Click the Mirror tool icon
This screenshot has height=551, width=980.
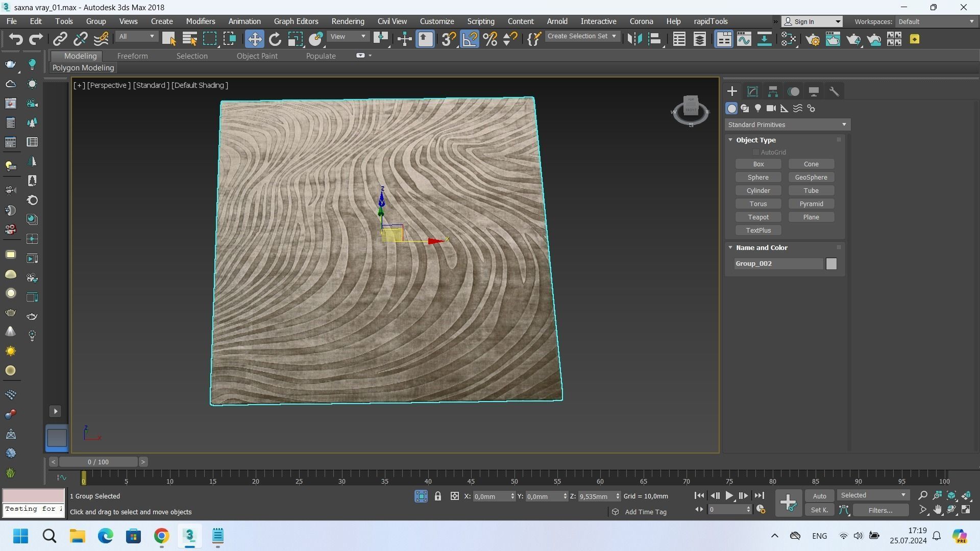pos(634,39)
